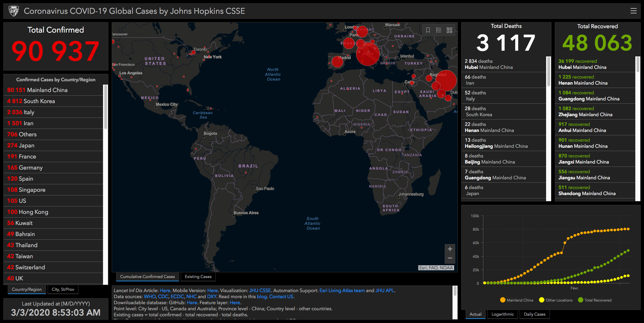
Task: Open the basemap gallery grid icon
Action: [x=449, y=30]
